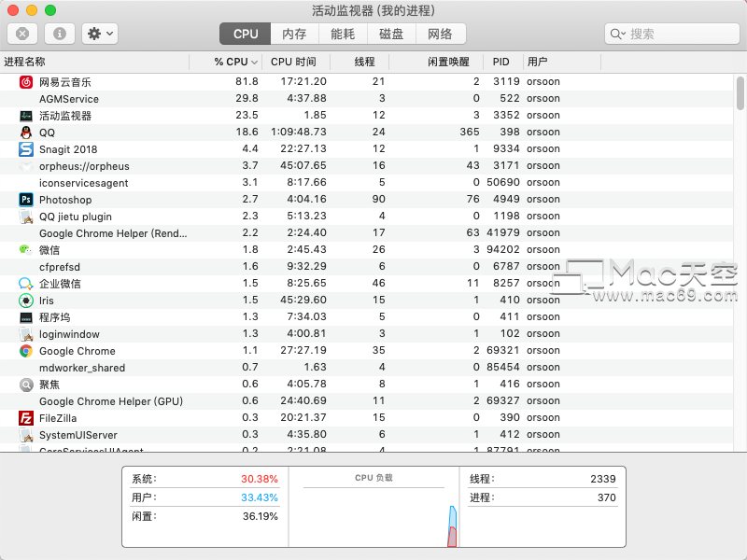747x560 pixels.
Task: Click the orpheus://orpheus process icon
Action: (26, 166)
